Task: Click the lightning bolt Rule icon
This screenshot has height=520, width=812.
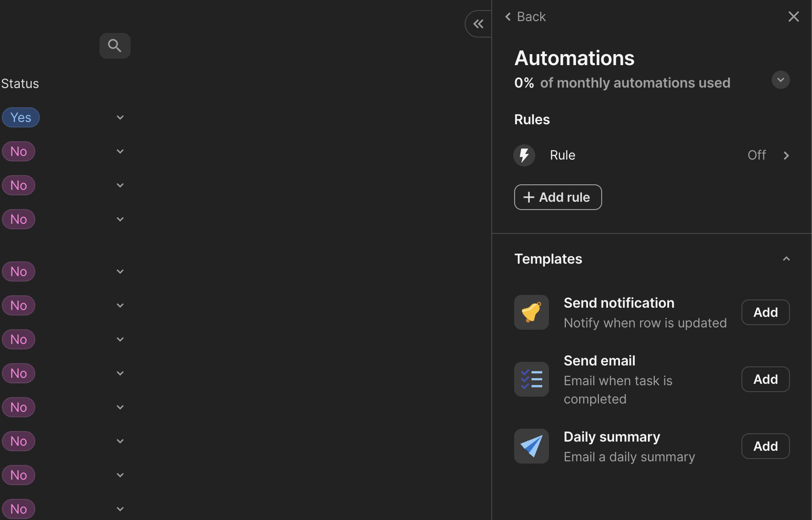Action: (524, 155)
